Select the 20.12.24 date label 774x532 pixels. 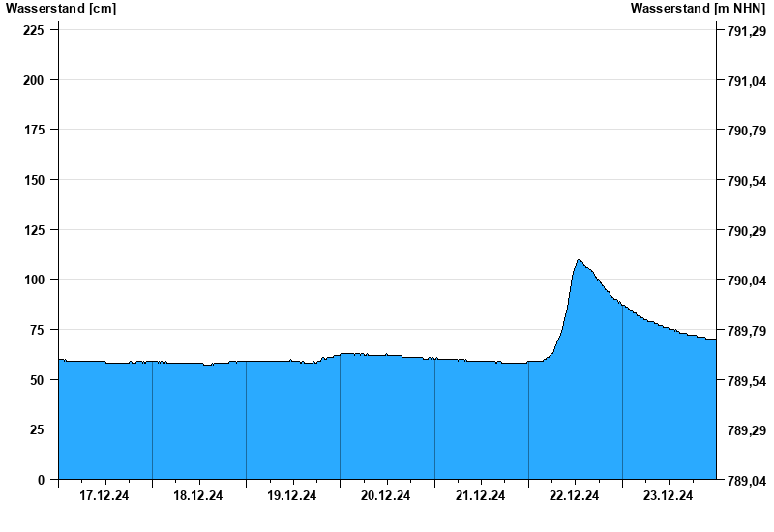coord(385,495)
